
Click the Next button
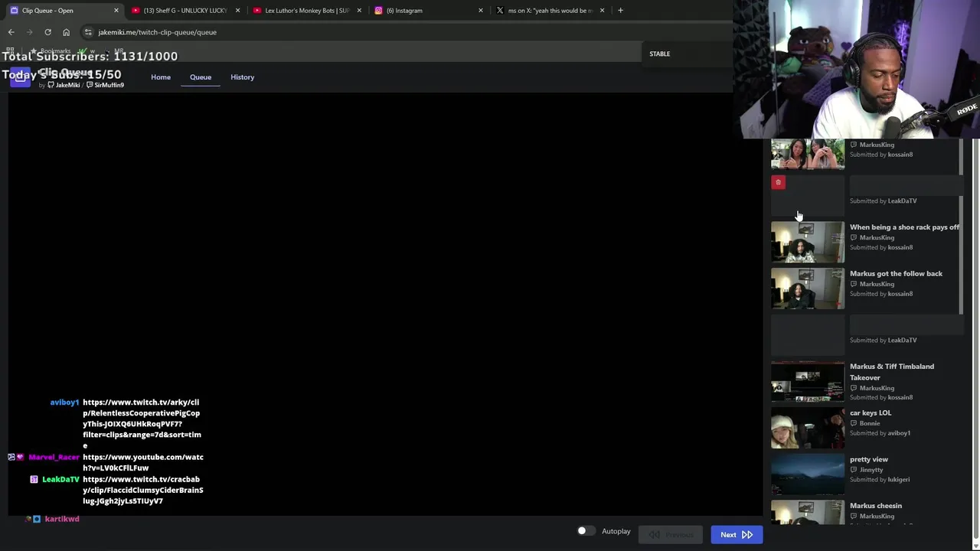tap(737, 535)
